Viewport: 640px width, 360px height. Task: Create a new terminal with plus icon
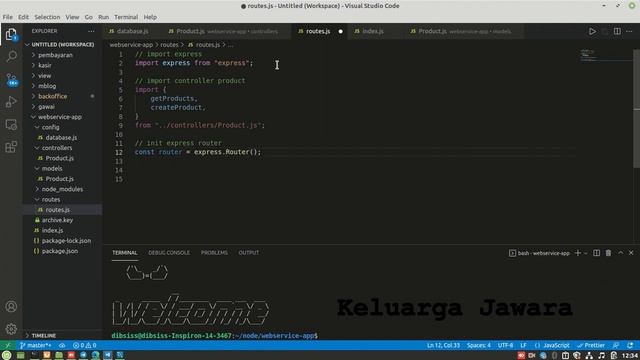(x=577, y=253)
